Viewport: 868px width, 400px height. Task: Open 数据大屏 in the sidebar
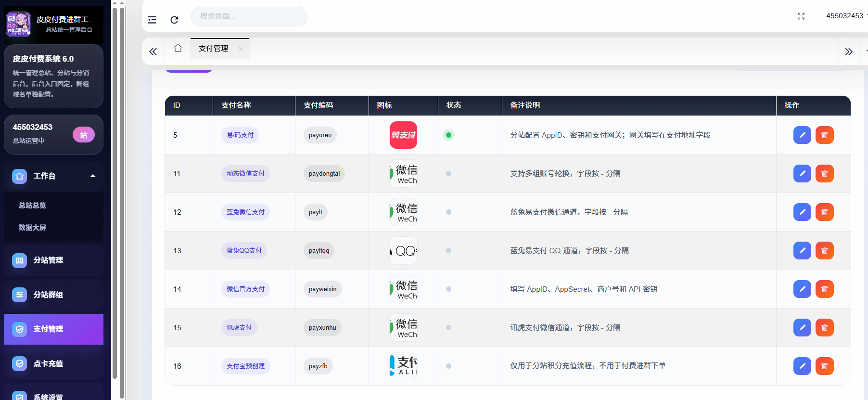[x=32, y=228]
